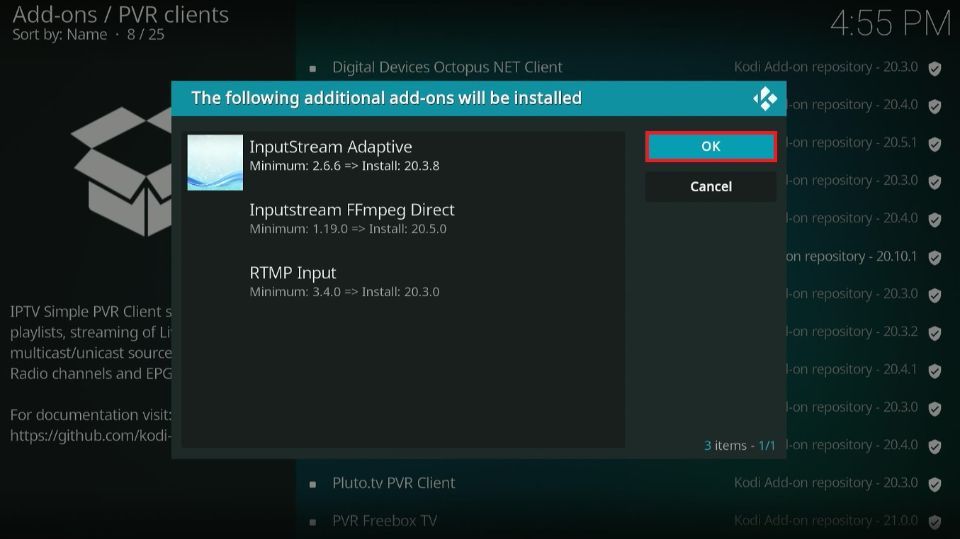Click verified shield icon on PVR Freebox row

[934, 522]
